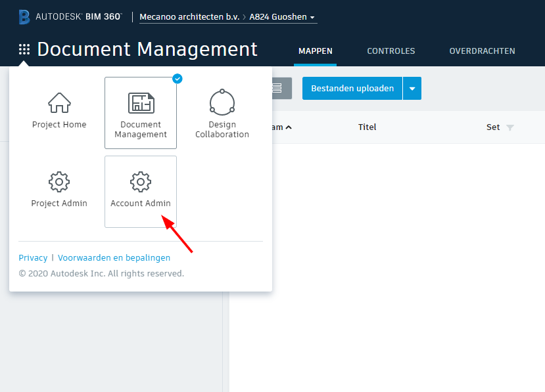This screenshot has width=545, height=392.
Task: Click the Bestanden uploaden button
Action: (352, 88)
